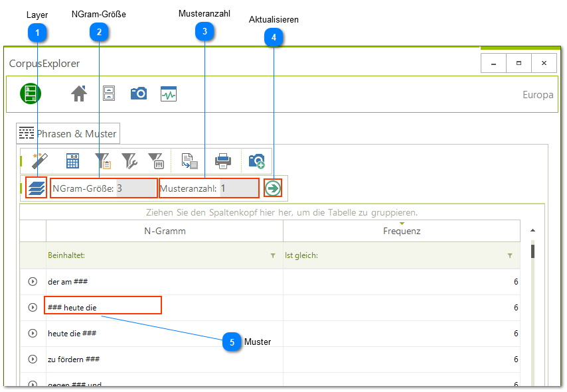Go to the Home house icon
Viewport: 567px width, 392px height.
pos(79,94)
